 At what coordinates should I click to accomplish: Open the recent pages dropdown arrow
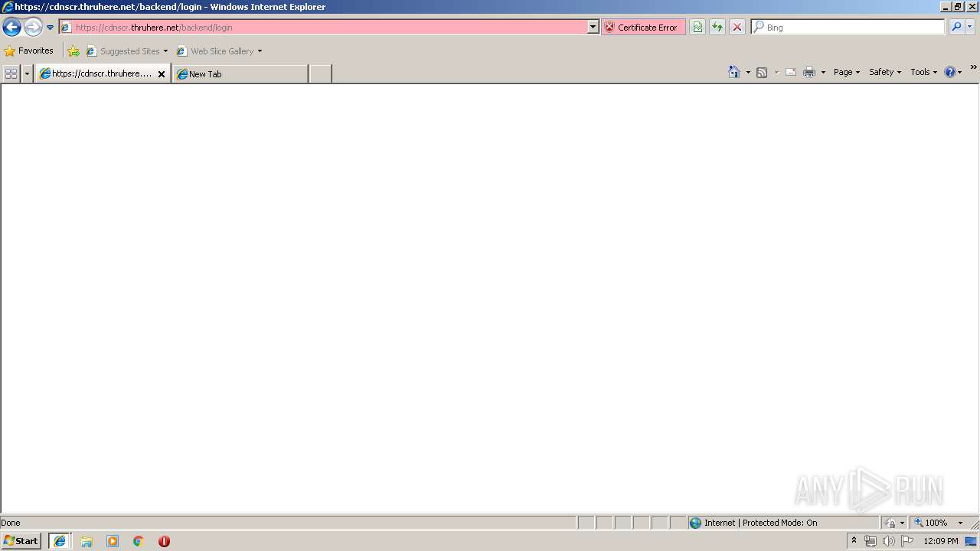click(50, 28)
